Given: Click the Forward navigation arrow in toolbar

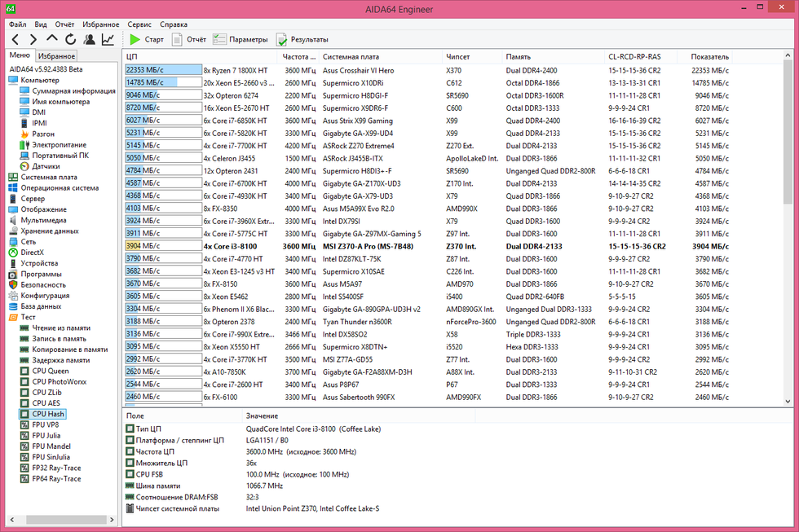Looking at the screenshot, I should [x=33, y=39].
